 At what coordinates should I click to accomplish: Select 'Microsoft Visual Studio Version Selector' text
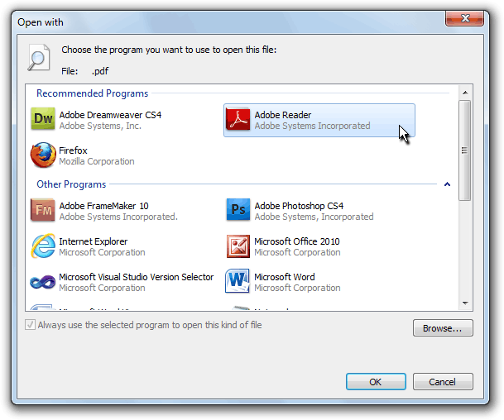[137, 277]
